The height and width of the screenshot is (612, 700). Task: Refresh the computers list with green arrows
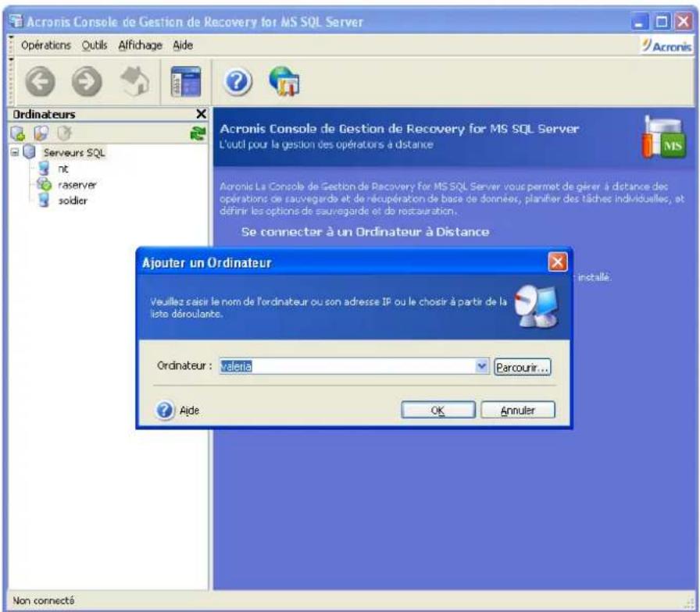[198, 133]
